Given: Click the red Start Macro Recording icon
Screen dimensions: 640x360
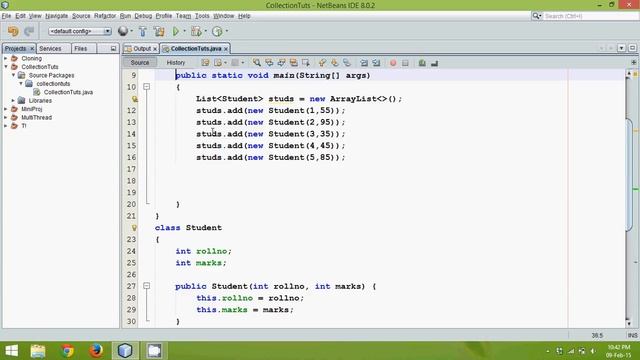Looking at the screenshot, I should (x=393, y=63).
